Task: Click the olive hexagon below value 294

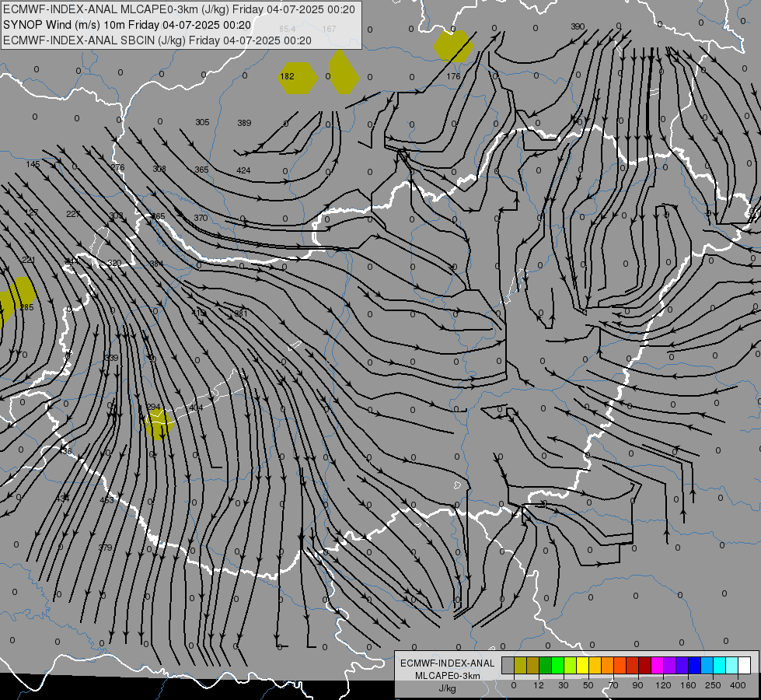Action: 159,424
